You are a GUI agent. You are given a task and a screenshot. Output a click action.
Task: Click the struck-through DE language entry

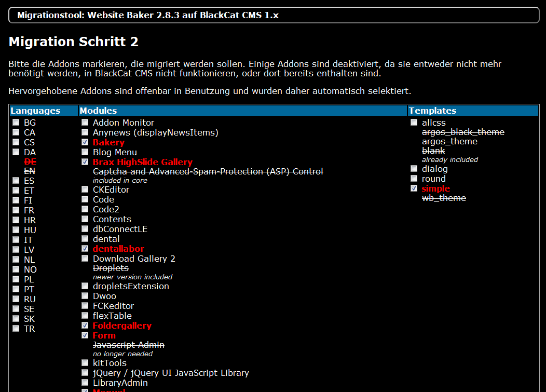pos(30,161)
